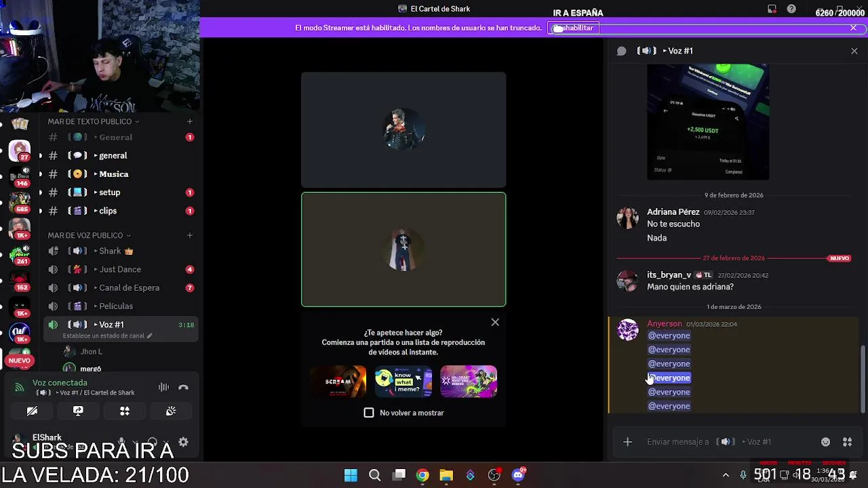Join the Shark voice channel
Viewport: 868px width, 488px height.
coord(121,251)
